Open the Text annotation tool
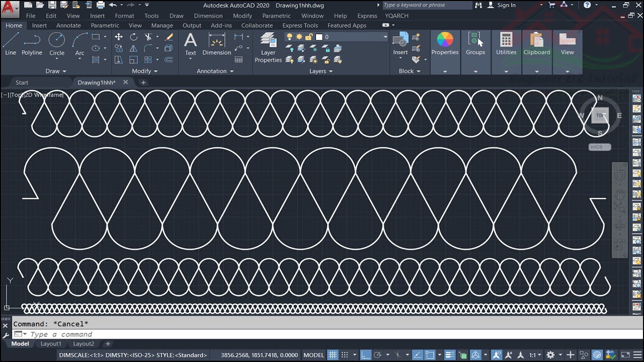The width and height of the screenshot is (644, 362). 190,44
